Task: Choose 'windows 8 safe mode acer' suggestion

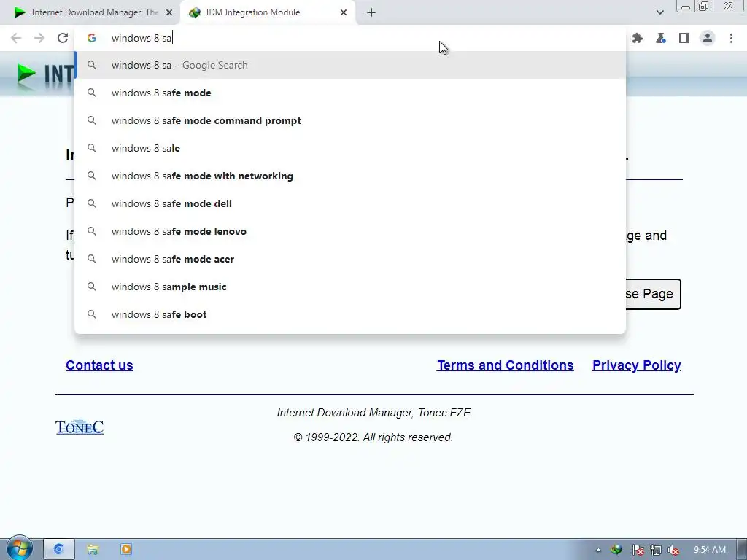Action: point(350,259)
